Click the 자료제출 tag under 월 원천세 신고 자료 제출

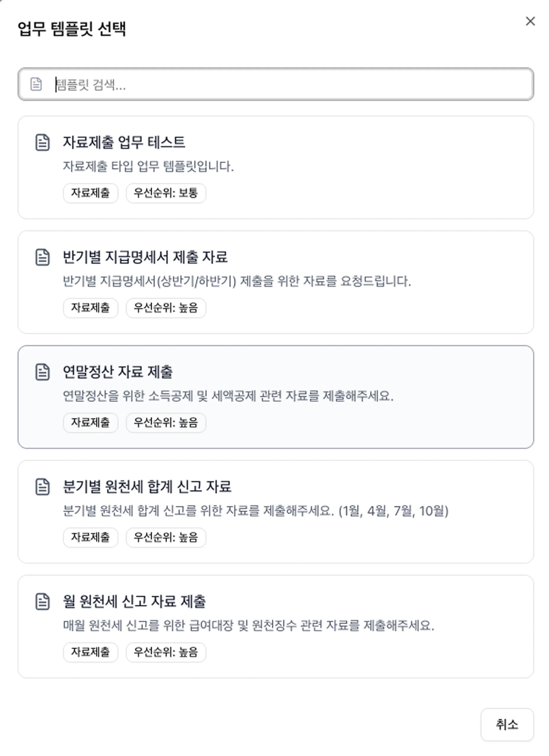[91, 652]
